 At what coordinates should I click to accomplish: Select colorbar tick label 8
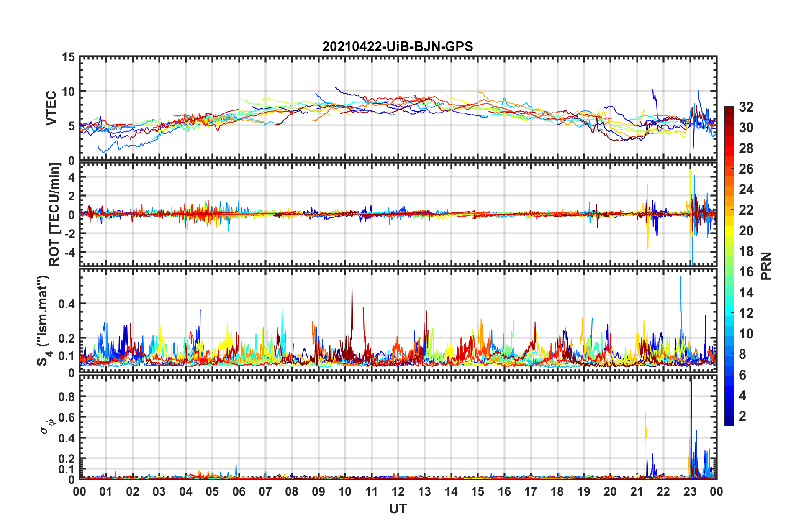coord(742,354)
